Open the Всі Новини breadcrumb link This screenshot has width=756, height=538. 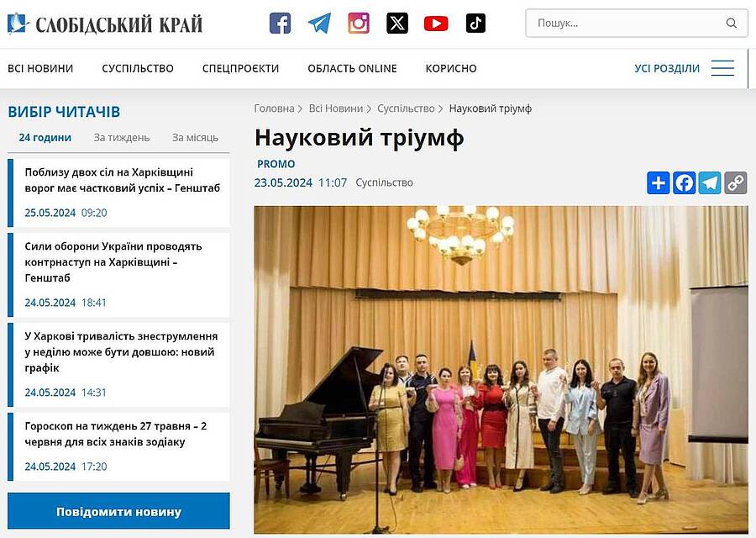point(335,108)
